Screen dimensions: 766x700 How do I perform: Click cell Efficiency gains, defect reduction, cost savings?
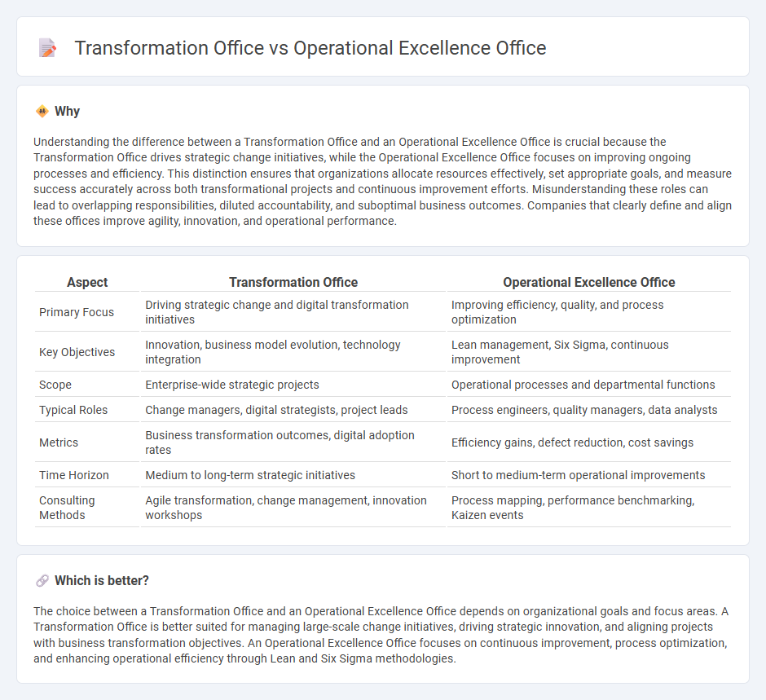588,442
